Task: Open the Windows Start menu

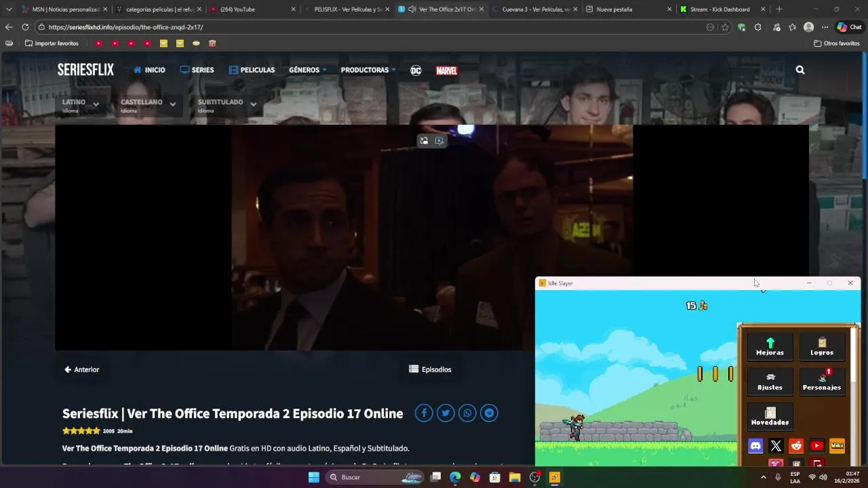Action: pos(314,477)
